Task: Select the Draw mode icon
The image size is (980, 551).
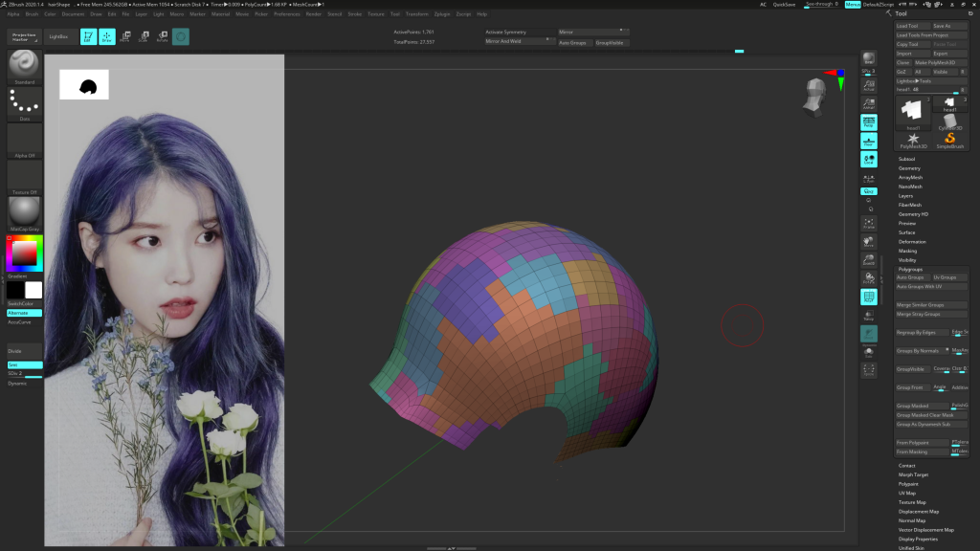Action: [x=106, y=36]
